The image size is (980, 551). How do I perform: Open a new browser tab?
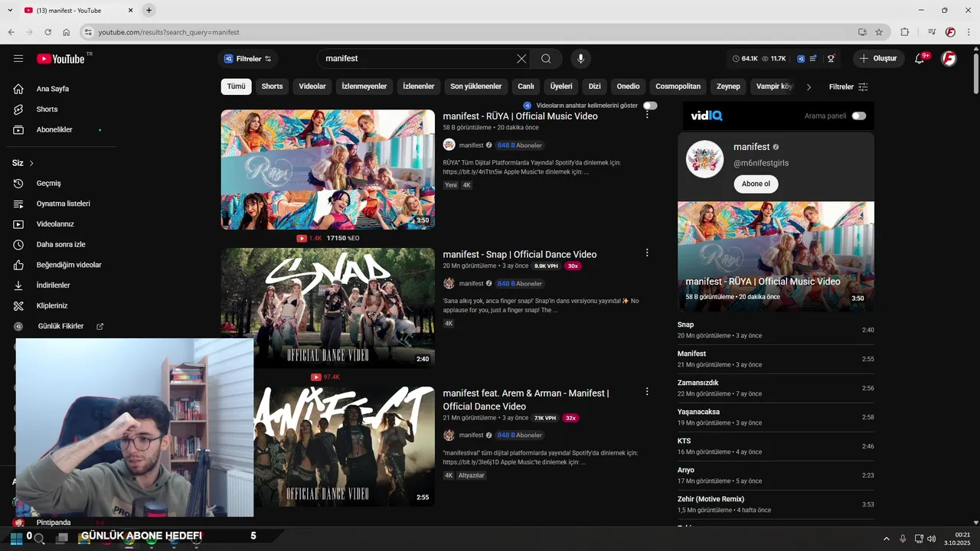click(149, 10)
